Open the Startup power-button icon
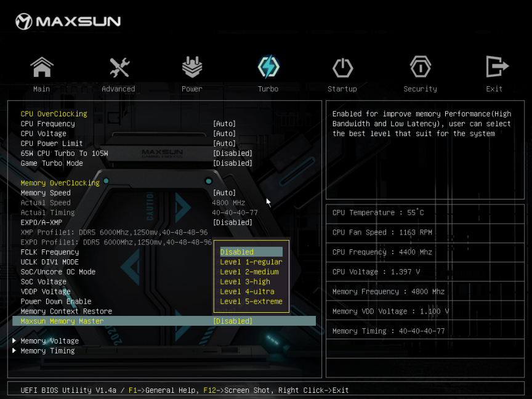532x399 pixels. (342, 68)
